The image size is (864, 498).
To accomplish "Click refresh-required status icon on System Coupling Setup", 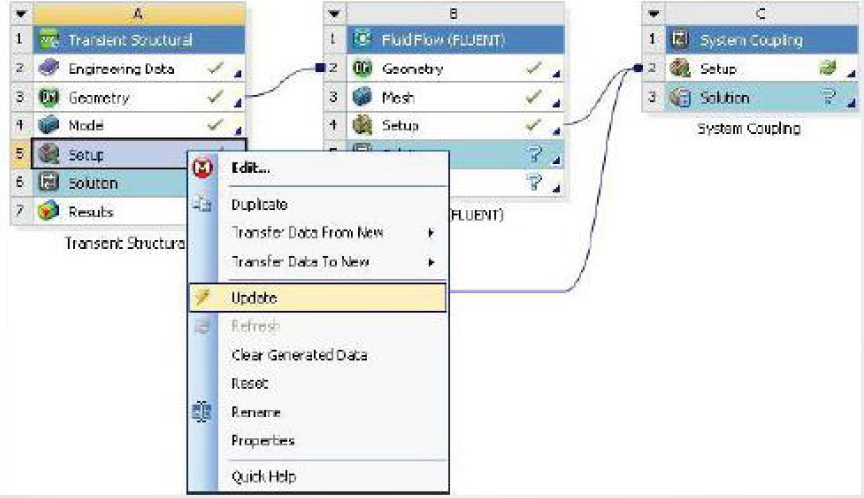I will 828,68.
